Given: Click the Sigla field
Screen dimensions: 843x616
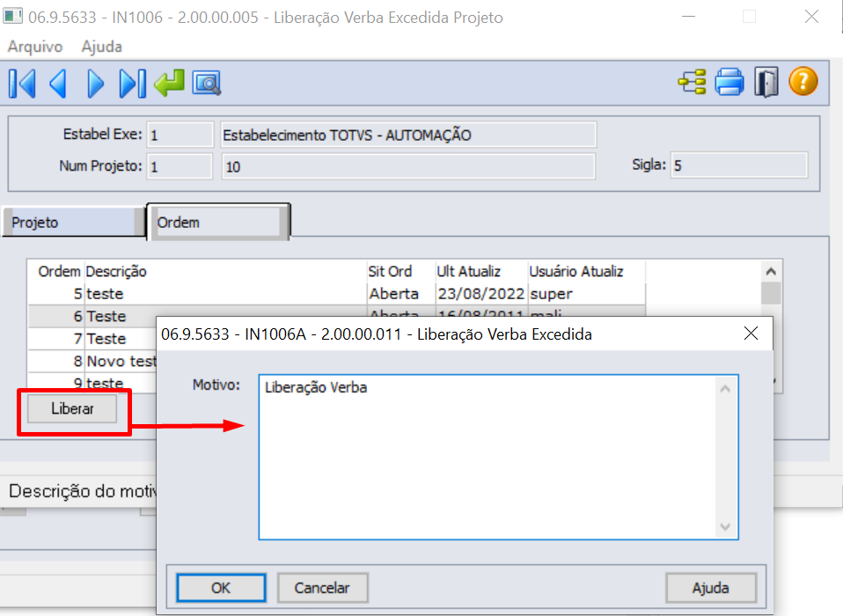Looking at the screenshot, I should 738,165.
